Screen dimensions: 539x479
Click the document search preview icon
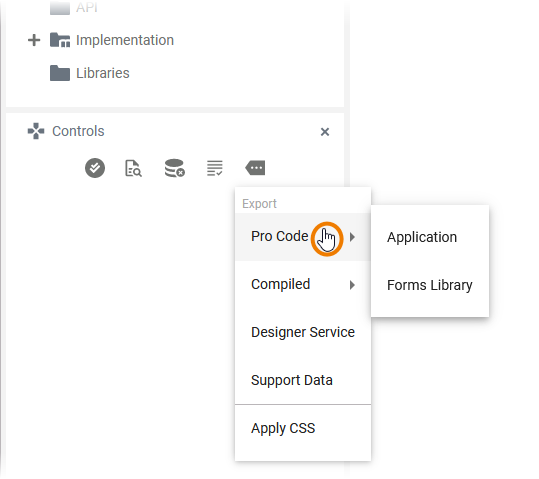click(133, 168)
